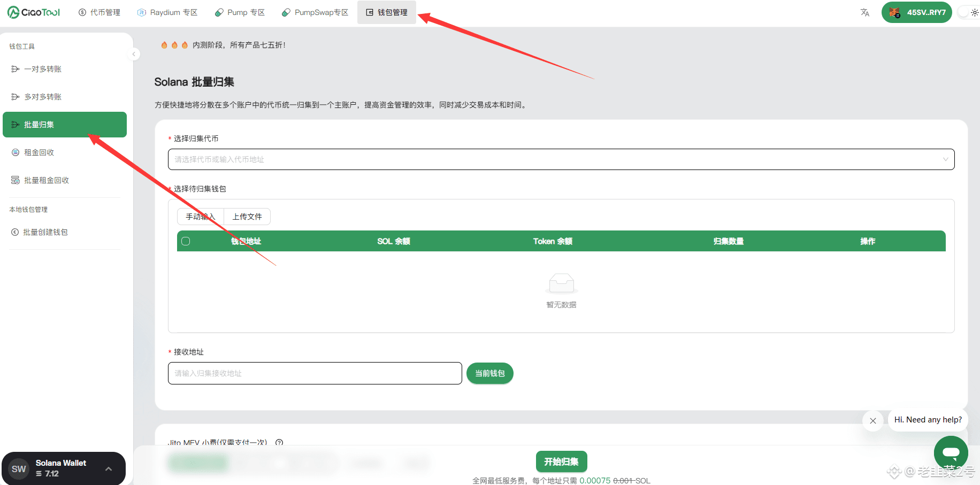Switch to the 上传文件 upload tab
Screen dimensions: 980x485
click(x=247, y=216)
